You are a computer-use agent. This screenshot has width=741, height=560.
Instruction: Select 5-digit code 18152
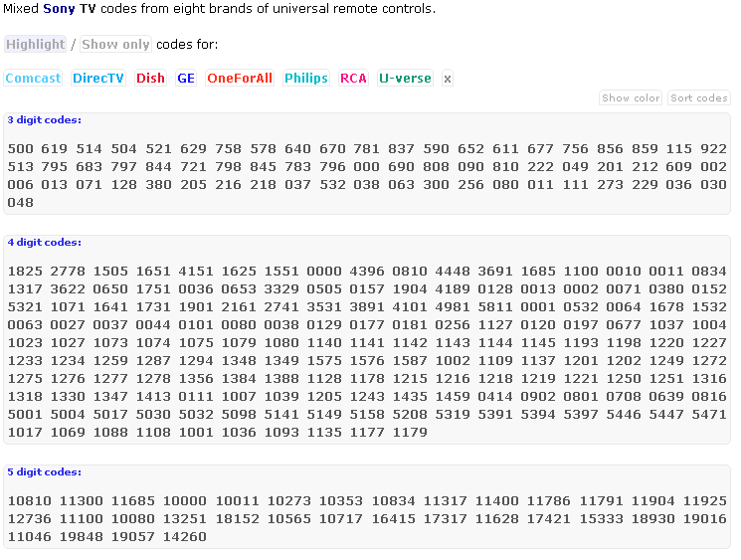[238, 519]
